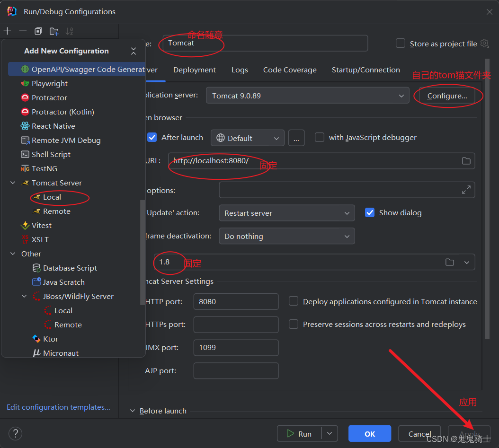Image resolution: width=499 pixels, height=448 pixels.
Task: Switch to the Logs tab
Action: pos(240,70)
